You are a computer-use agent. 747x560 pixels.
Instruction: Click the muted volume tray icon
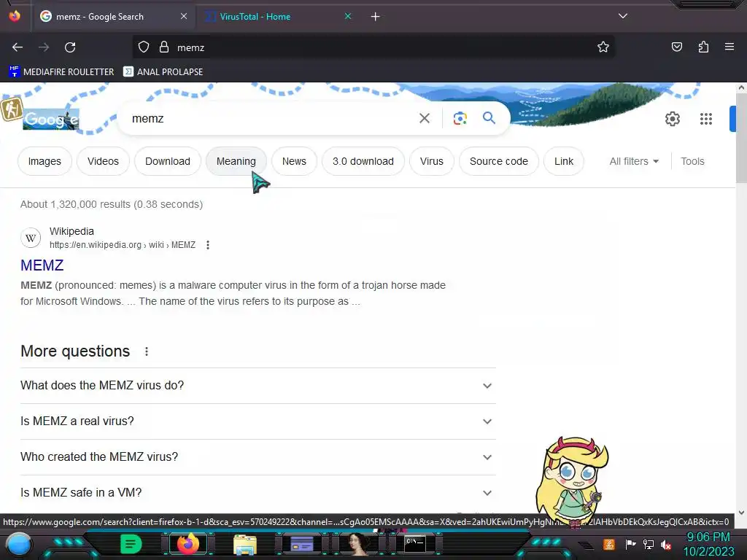coord(666,544)
